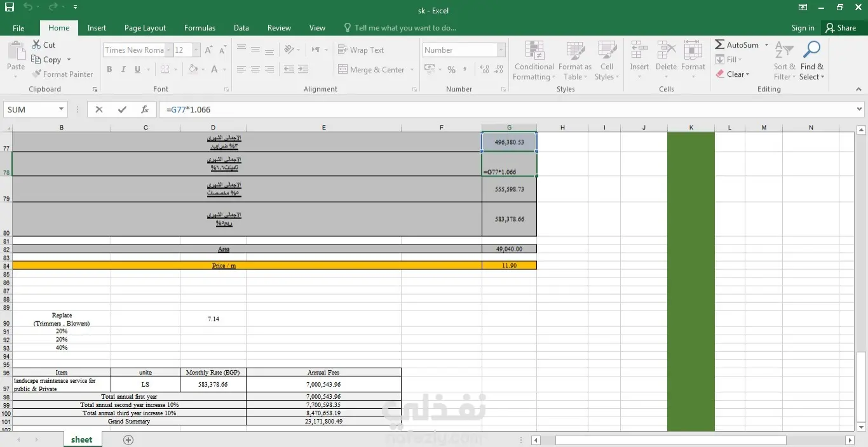Expand the formula bar

860,109
